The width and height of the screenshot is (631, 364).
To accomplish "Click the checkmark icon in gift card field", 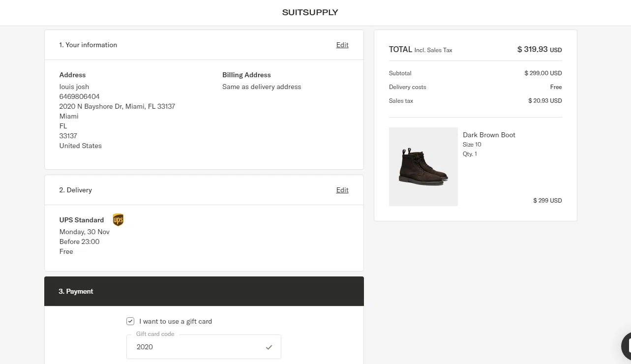I will pyautogui.click(x=269, y=347).
